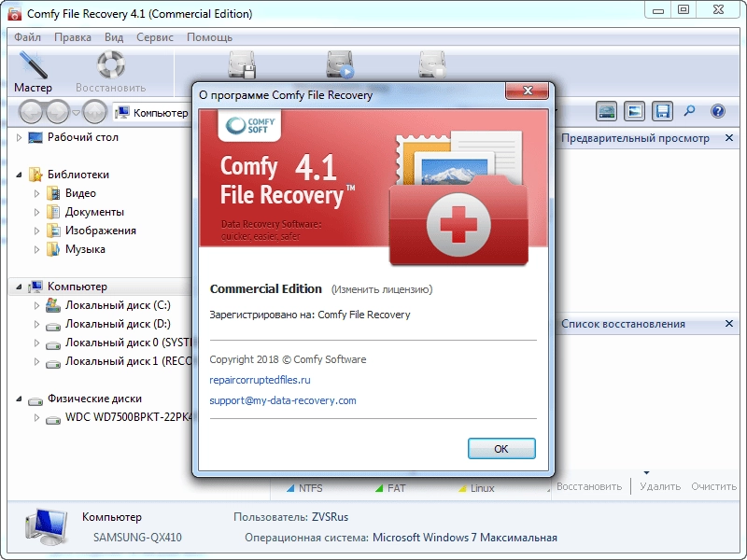Viewport: 747px width, 560px height.
Task: Go back with the left navigation arrow
Action: (x=32, y=112)
